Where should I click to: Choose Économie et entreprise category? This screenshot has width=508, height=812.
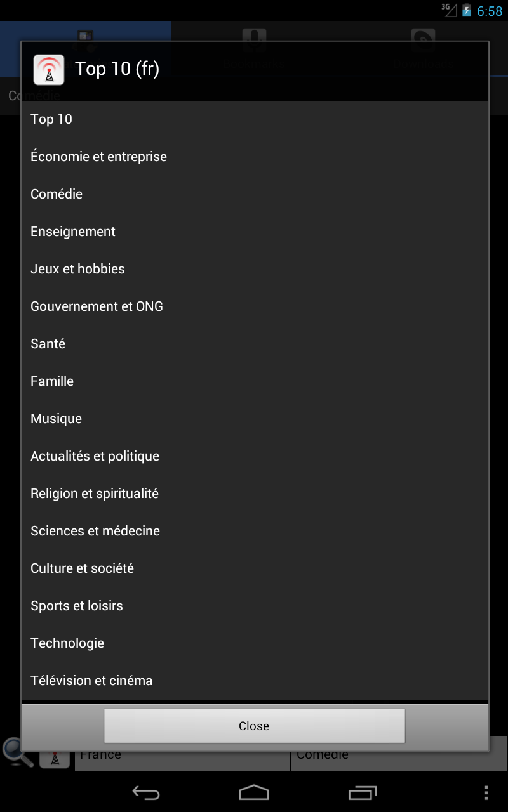tap(255, 157)
